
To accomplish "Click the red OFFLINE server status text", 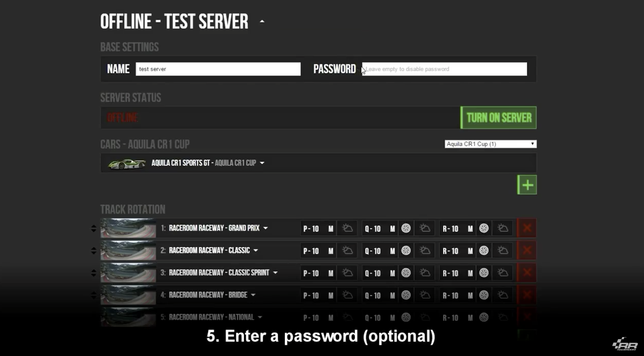I will 122,118.
